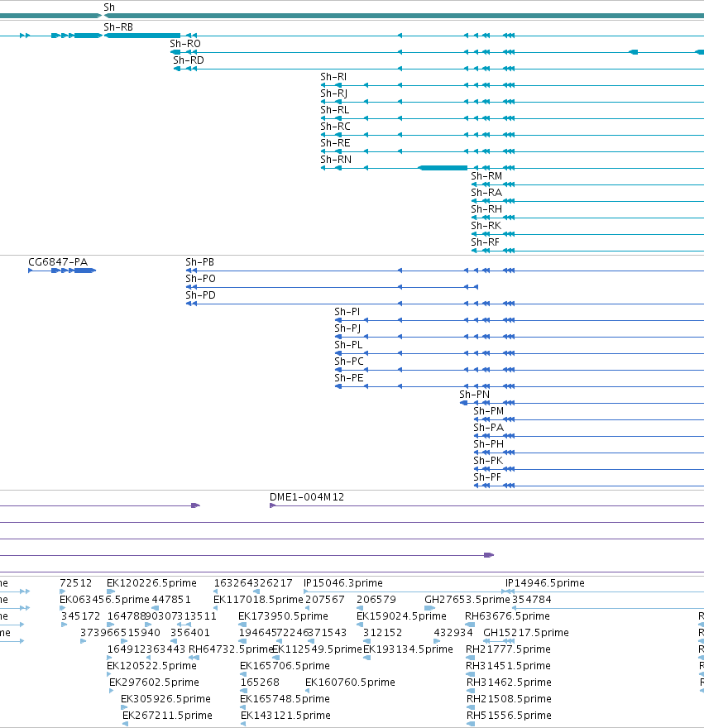Click the Sh-PL protein label
This screenshot has height=728, width=704.
[348, 345]
